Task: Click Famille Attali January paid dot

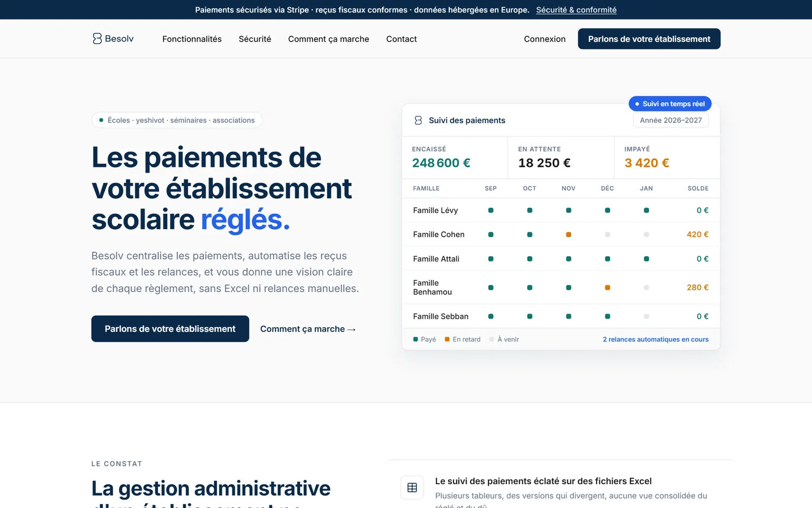Action: (646, 259)
